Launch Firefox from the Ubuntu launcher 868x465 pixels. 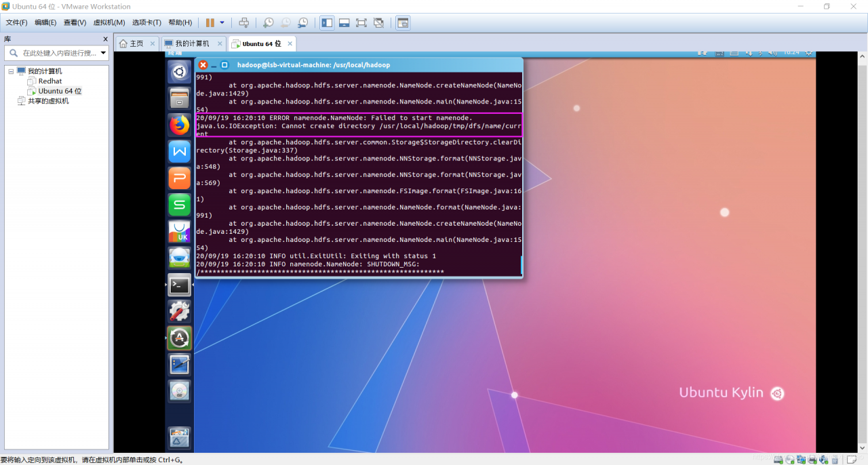tap(180, 125)
